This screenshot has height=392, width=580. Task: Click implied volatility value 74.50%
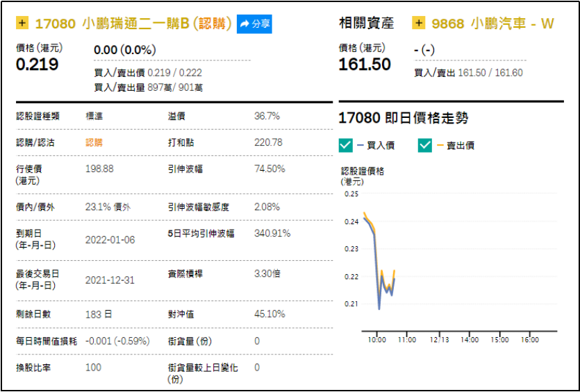270,169
